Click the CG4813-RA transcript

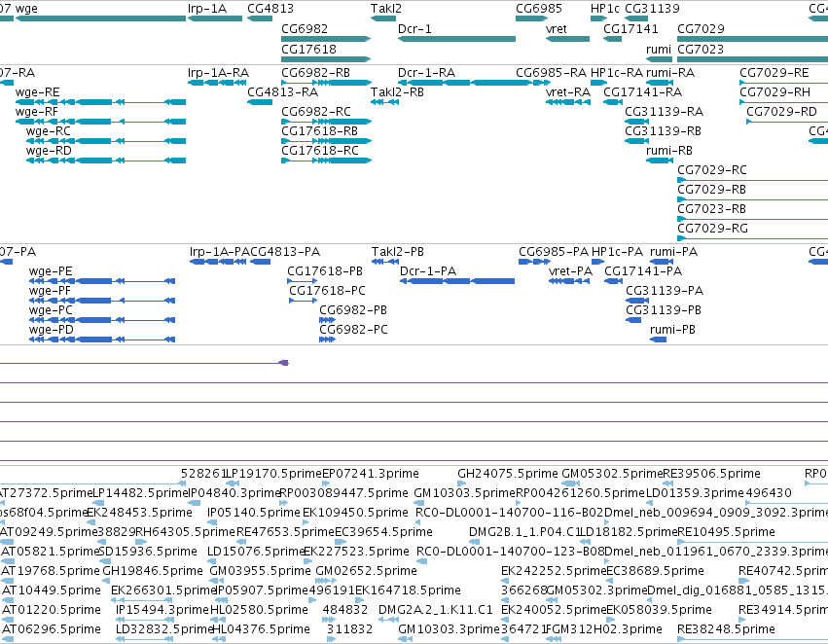click(260, 102)
